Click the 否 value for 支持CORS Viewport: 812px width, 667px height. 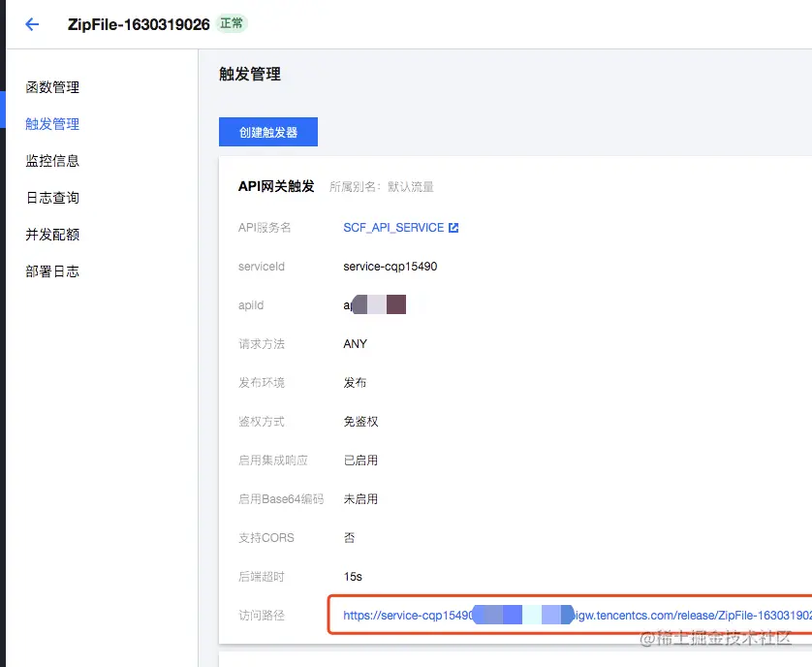tap(350, 538)
